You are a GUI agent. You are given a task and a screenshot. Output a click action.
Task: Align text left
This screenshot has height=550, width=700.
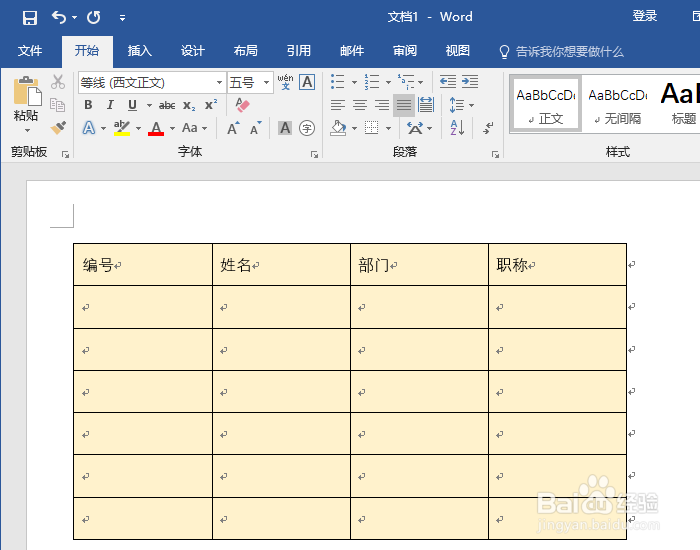tap(338, 105)
